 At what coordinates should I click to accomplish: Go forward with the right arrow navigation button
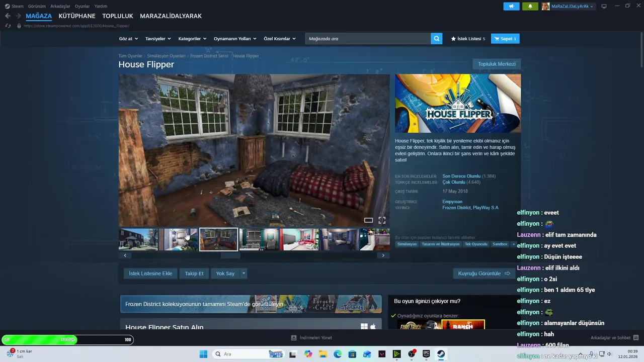click(x=18, y=16)
